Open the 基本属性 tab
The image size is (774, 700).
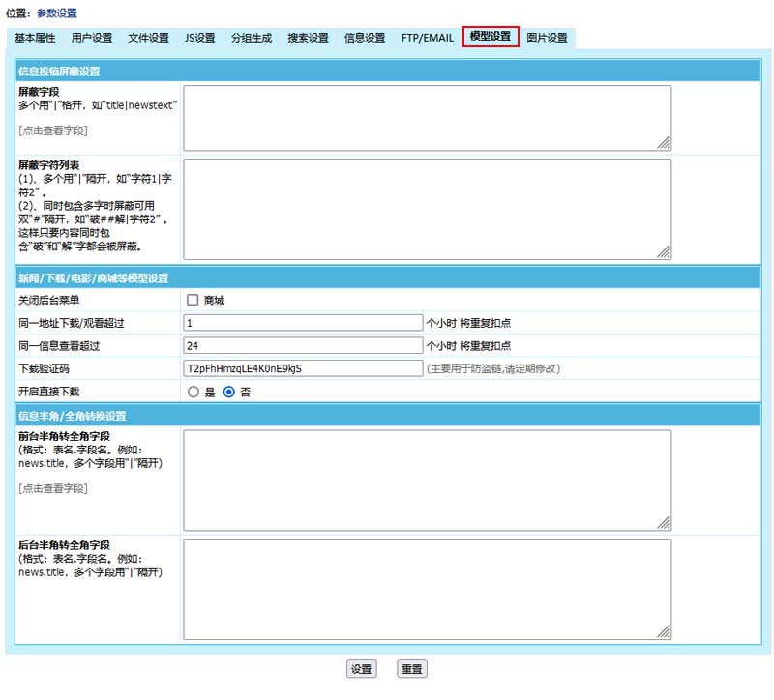35,38
